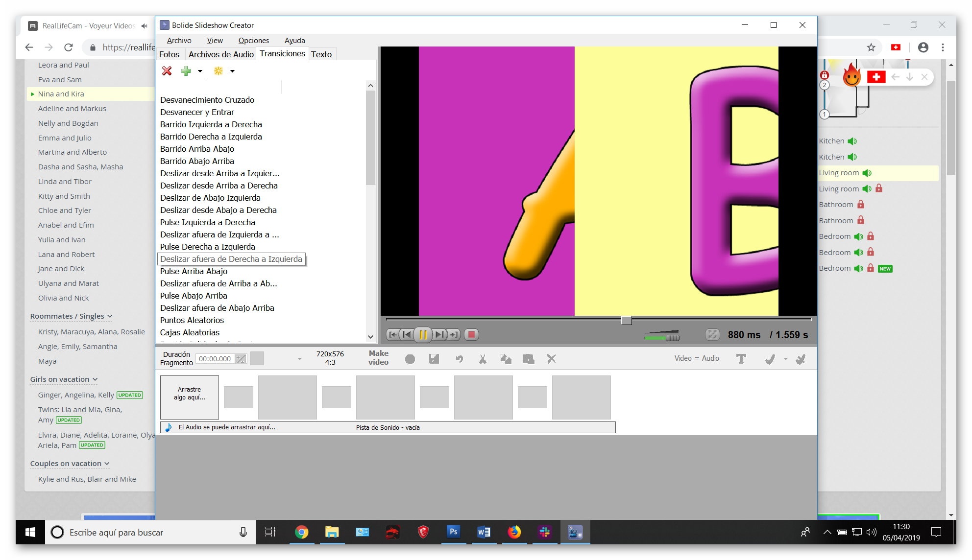
Task: Click the T add text icon
Action: [741, 359]
